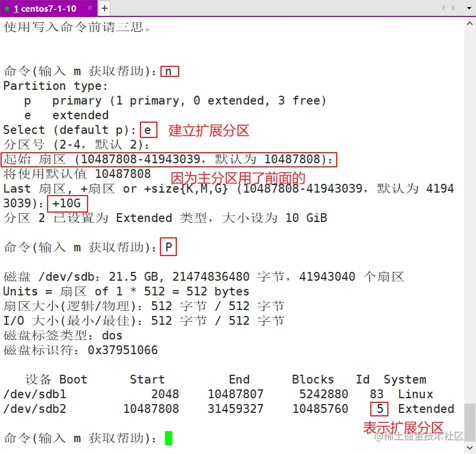Click the right tab-scroll arrow
The width and height of the screenshot is (476, 454).
452,8
